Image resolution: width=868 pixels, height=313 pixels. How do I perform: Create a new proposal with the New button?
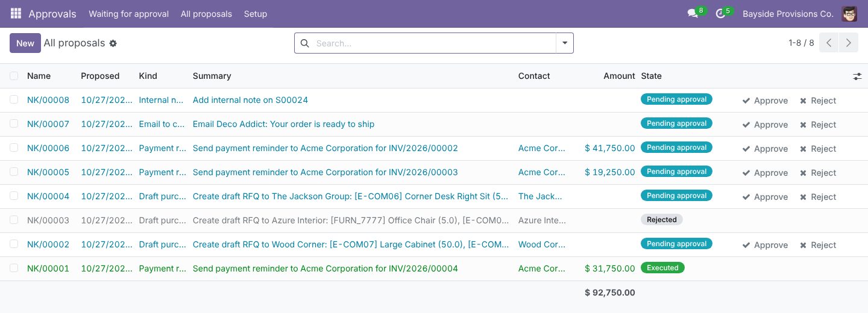click(25, 43)
